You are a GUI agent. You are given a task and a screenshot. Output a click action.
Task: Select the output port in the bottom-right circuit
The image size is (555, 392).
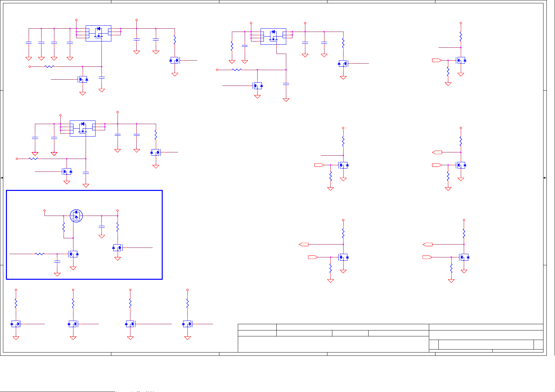click(x=428, y=245)
